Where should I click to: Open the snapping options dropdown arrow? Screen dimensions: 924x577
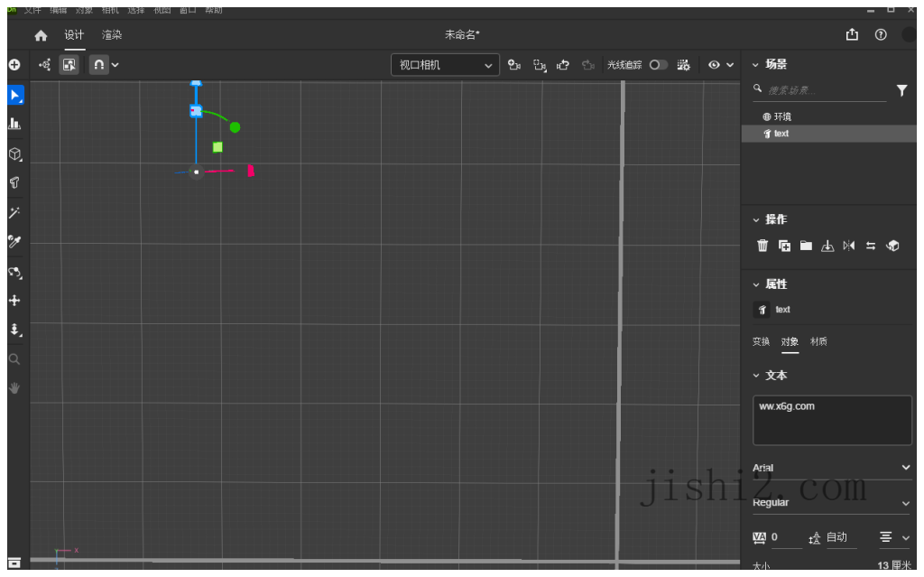(115, 65)
